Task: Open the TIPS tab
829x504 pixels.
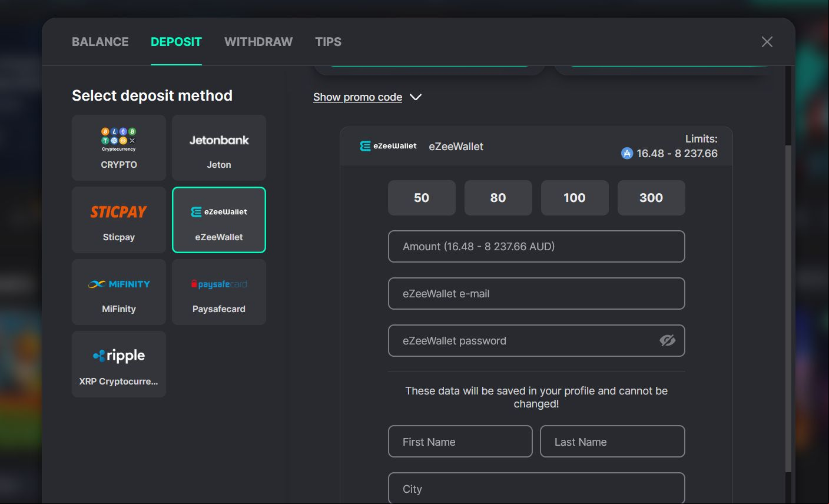Action: 328,42
